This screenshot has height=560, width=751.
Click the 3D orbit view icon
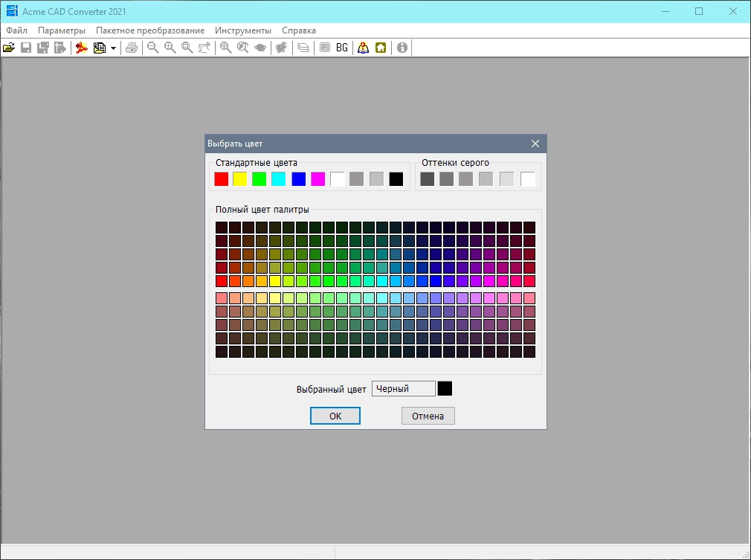click(260, 48)
